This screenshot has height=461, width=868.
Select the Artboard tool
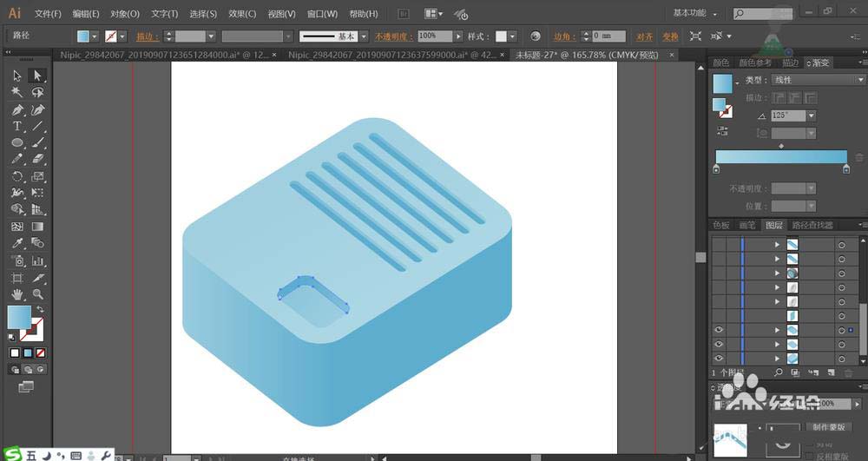pos(17,278)
